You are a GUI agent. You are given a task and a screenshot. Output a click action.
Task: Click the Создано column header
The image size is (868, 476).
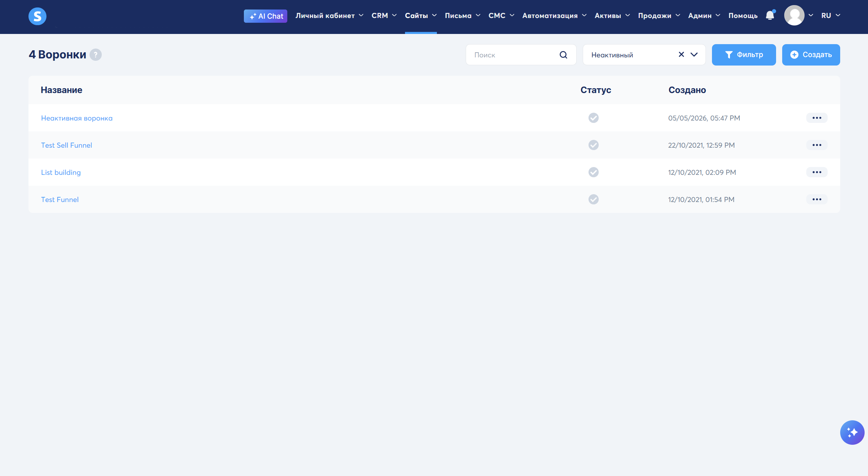click(687, 90)
